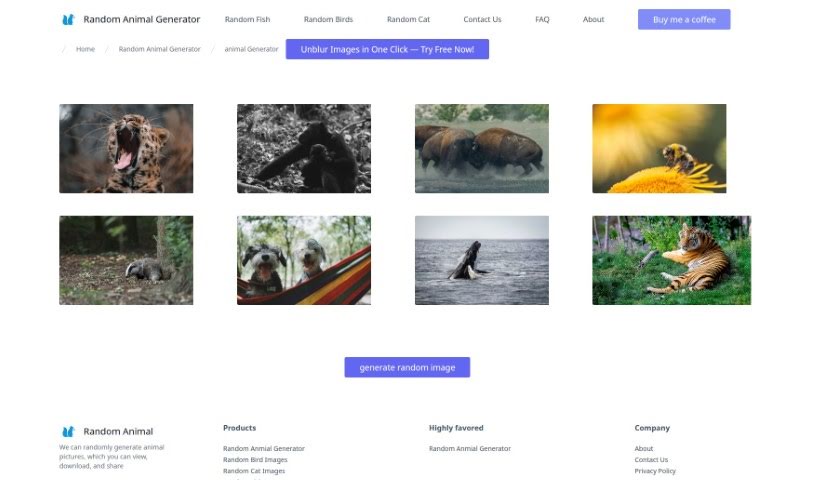Open the whale breaching photo
The width and height of the screenshot is (815, 480).
tap(481, 260)
